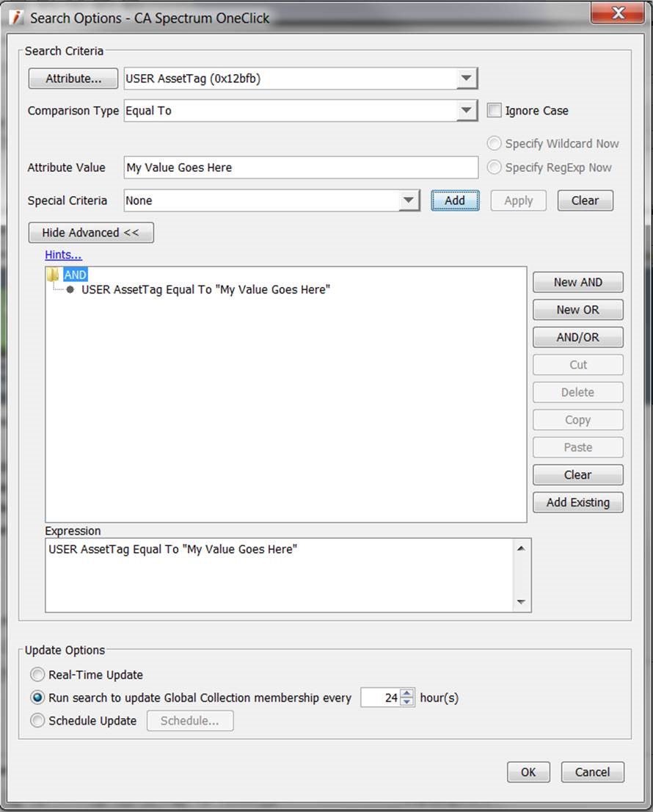
Task: Click the Copy button
Action: tap(577, 419)
